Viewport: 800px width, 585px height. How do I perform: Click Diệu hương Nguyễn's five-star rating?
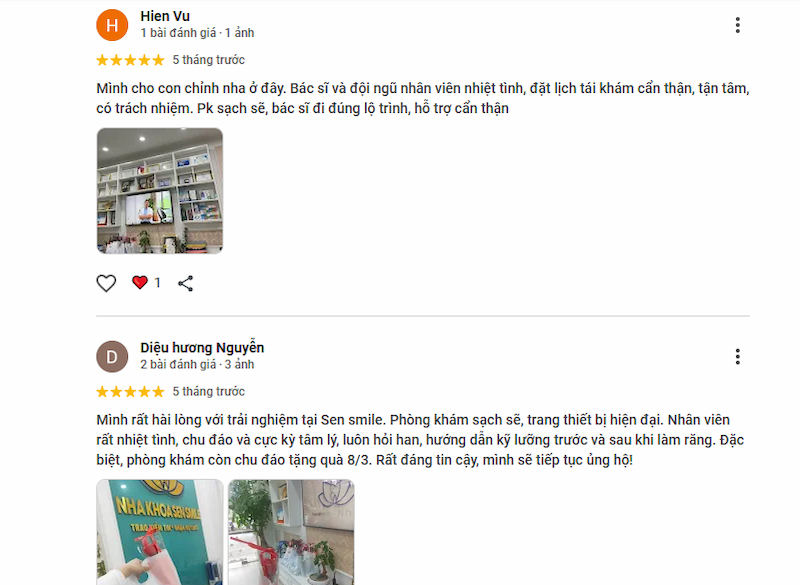[131, 392]
